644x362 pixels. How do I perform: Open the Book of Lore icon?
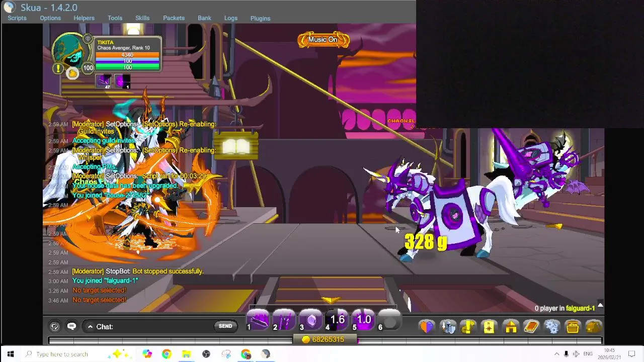pos(531,327)
